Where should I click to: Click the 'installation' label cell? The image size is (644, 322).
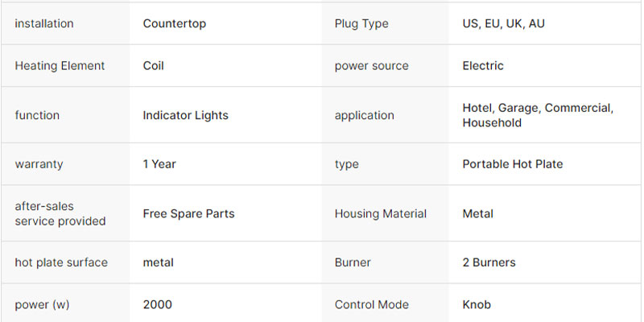44,24
